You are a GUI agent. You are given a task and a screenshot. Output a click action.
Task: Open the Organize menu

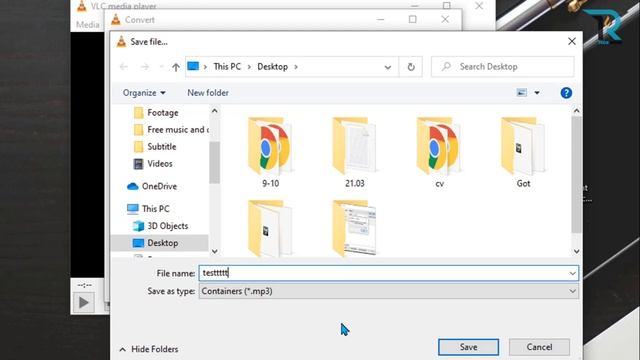point(144,93)
